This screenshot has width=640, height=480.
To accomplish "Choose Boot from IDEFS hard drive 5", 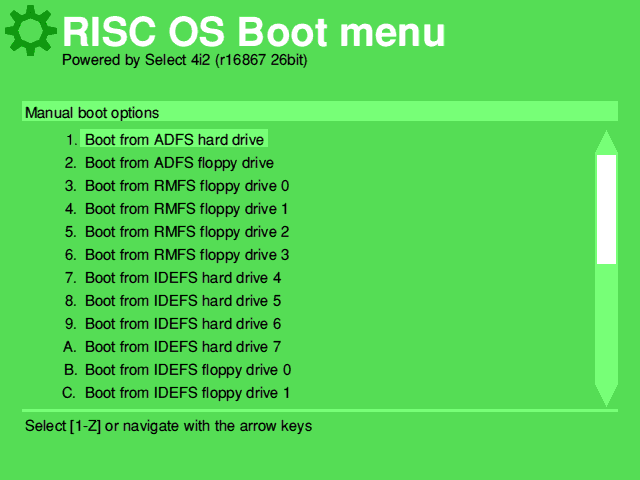I will click(183, 301).
